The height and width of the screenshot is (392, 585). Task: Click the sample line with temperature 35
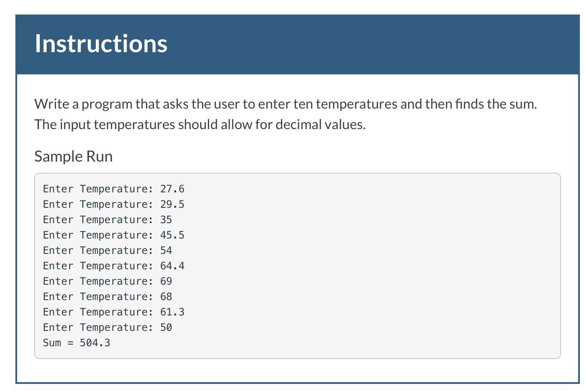[x=107, y=220]
